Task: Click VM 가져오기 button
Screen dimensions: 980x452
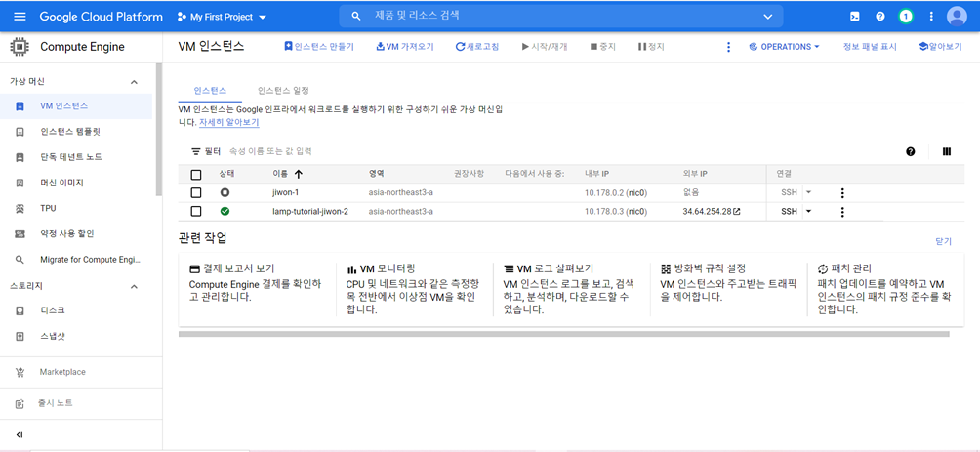Action: [404, 47]
